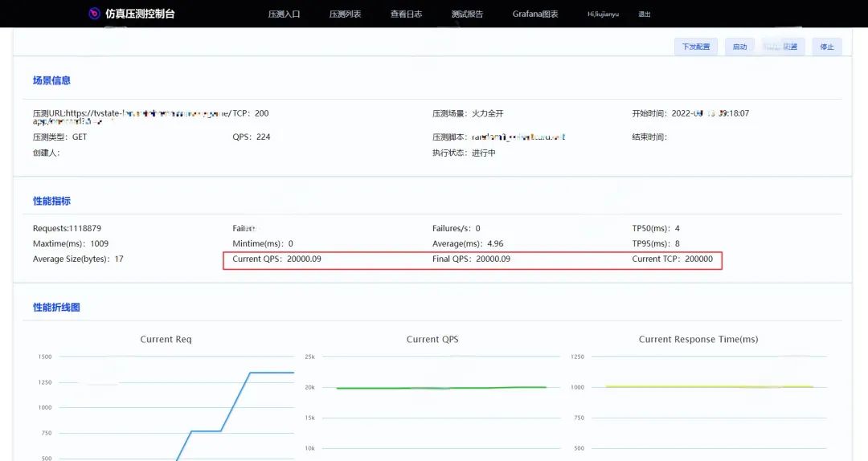Click the TCP: 200 value
Screen dimensions: 868x461
point(250,113)
